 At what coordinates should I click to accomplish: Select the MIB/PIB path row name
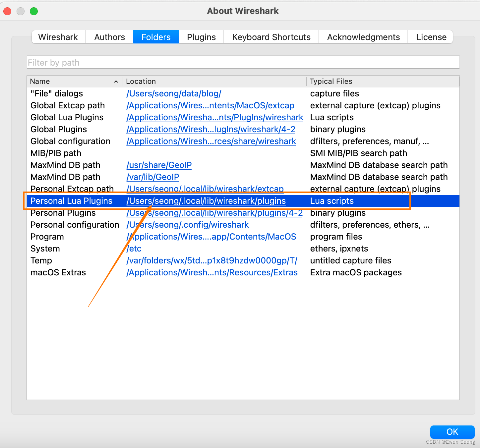(x=56, y=153)
